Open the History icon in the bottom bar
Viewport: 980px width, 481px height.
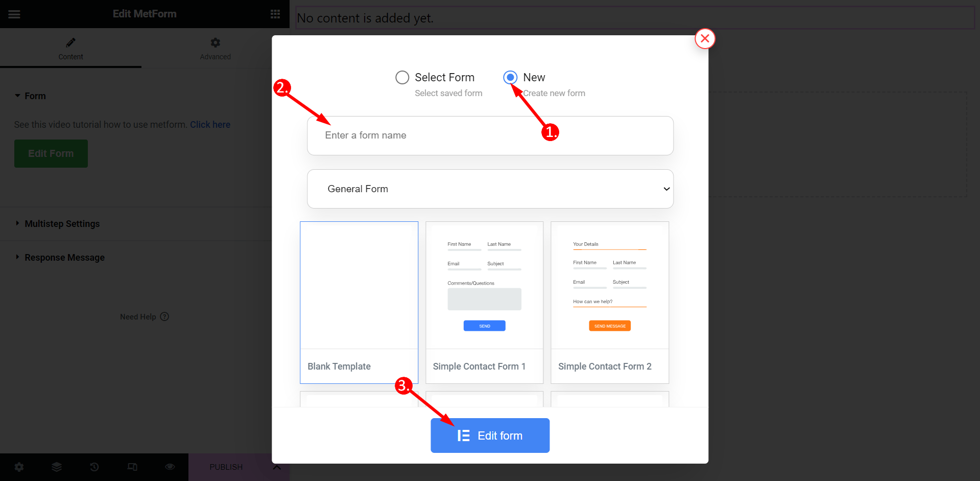click(94, 467)
